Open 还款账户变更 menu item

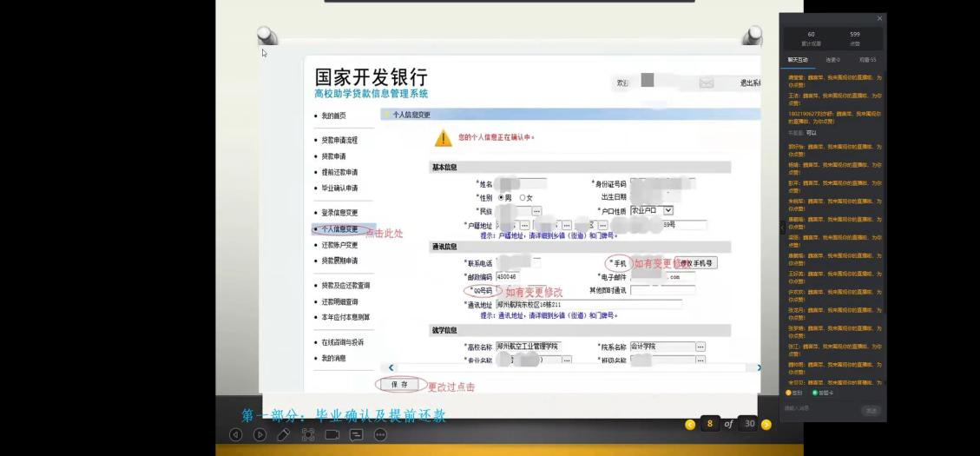339,245
